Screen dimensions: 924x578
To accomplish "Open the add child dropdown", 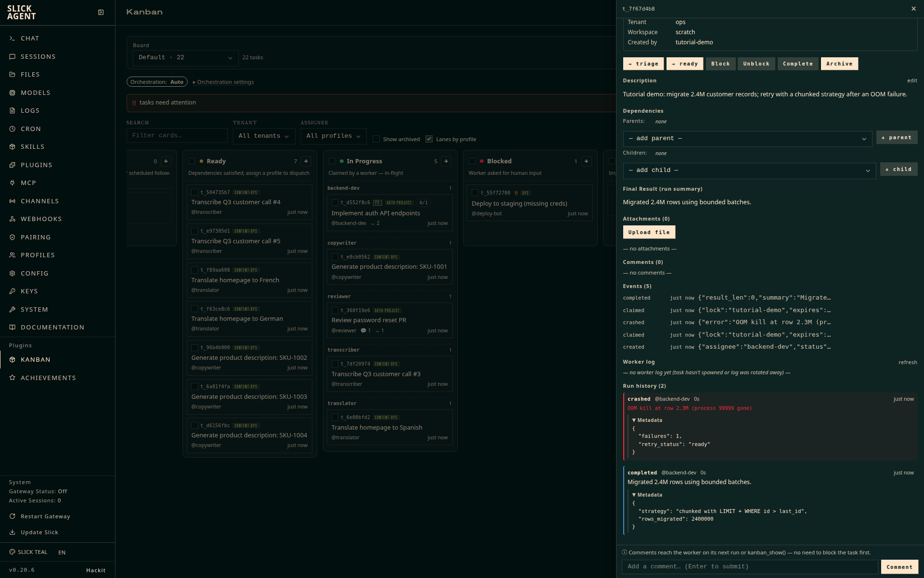I will [749, 171].
